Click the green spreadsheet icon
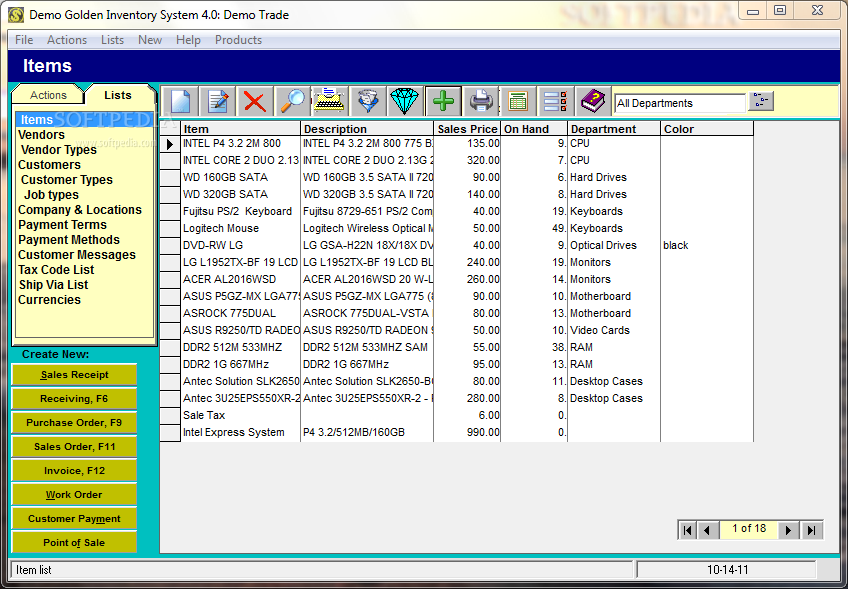The width and height of the screenshot is (848, 589). [x=518, y=101]
